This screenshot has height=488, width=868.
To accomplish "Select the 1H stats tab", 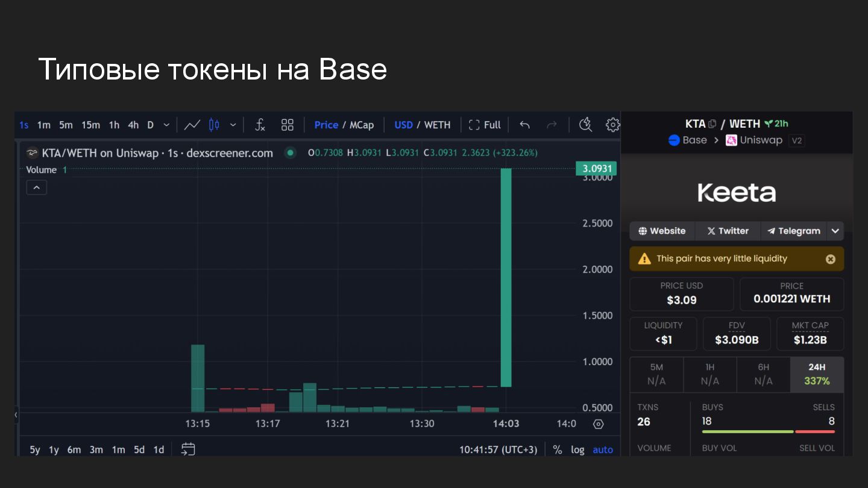I will [710, 374].
